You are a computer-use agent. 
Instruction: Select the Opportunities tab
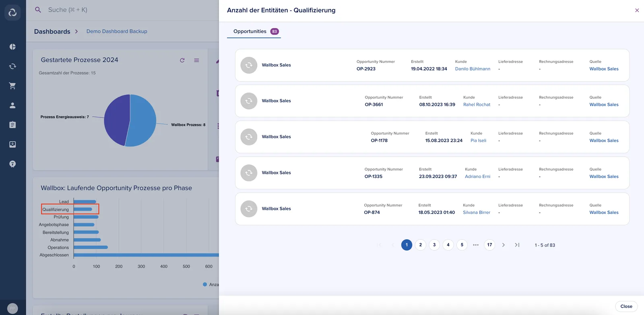254,31
